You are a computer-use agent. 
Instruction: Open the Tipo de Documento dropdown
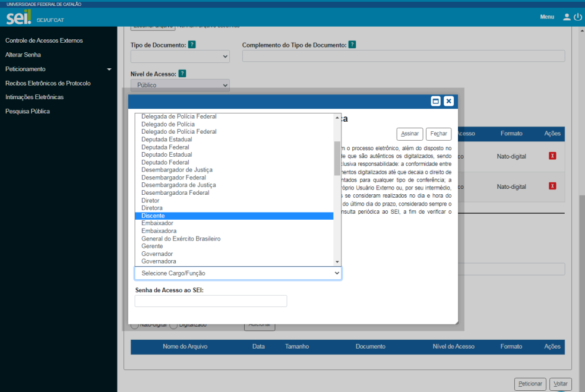coord(180,56)
